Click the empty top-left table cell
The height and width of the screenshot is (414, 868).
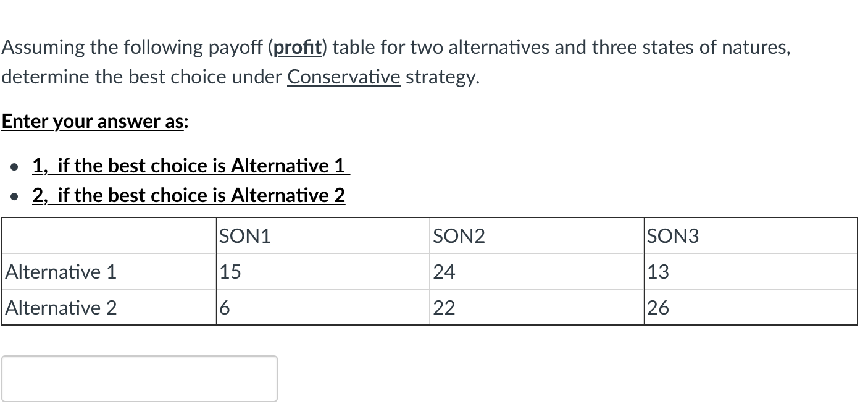coord(109,236)
